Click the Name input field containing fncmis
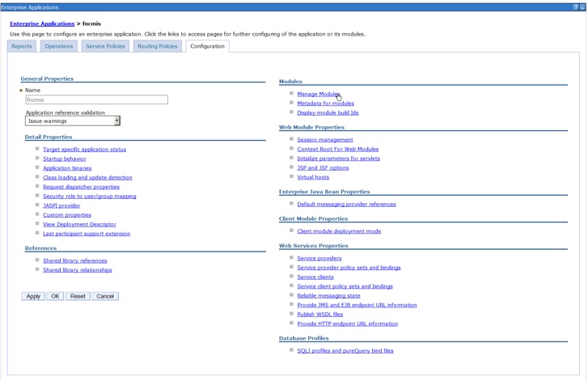 97,99
